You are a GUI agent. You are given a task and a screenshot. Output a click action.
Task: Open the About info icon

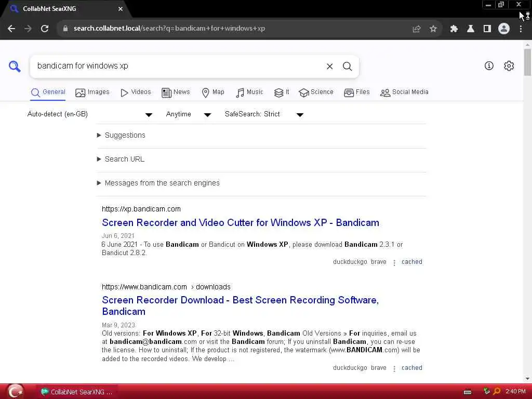coord(489,66)
